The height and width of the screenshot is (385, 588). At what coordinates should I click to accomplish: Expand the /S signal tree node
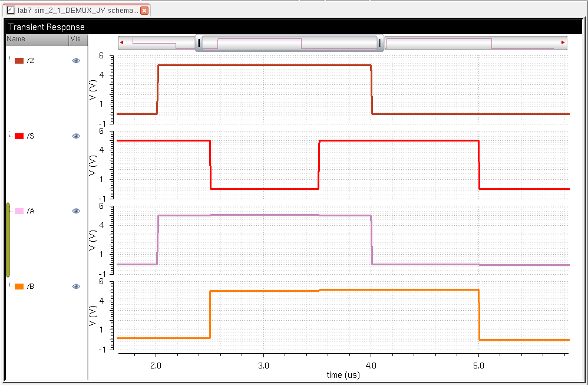pos(11,136)
